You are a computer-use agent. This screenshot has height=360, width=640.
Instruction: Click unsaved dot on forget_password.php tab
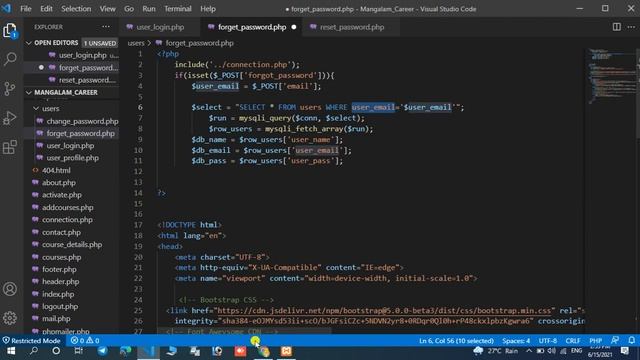293,27
